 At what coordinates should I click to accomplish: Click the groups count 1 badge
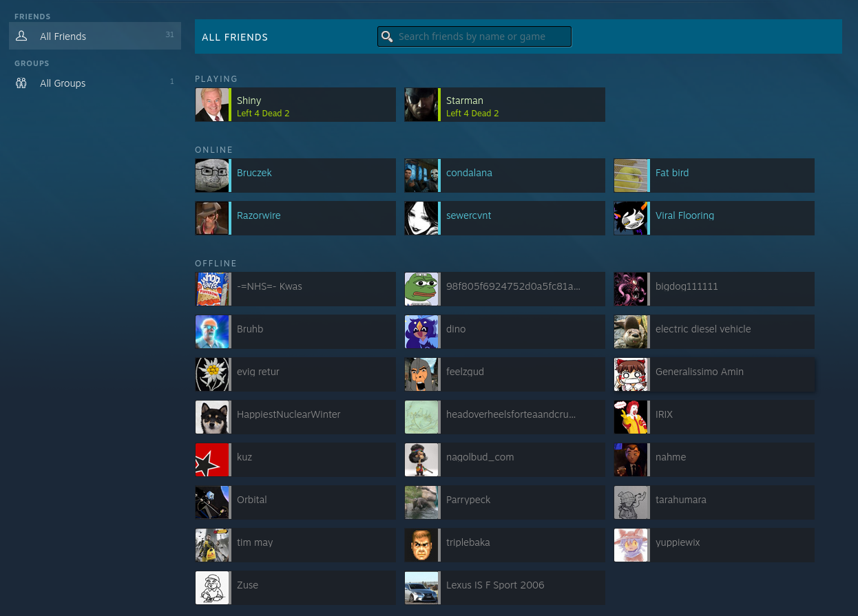[172, 82]
